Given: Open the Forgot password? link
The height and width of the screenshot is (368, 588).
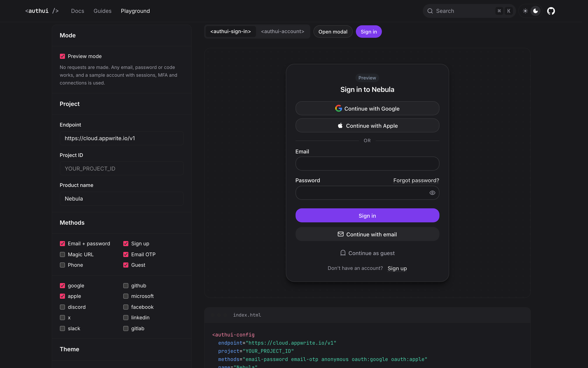Looking at the screenshot, I should pyautogui.click(x=416, y=180).
